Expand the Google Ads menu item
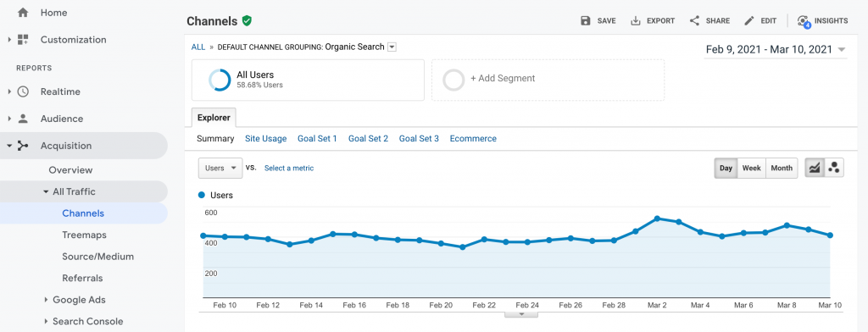This screenshot has width=868, height=332. pyautogui.click(x=79, y=300)
